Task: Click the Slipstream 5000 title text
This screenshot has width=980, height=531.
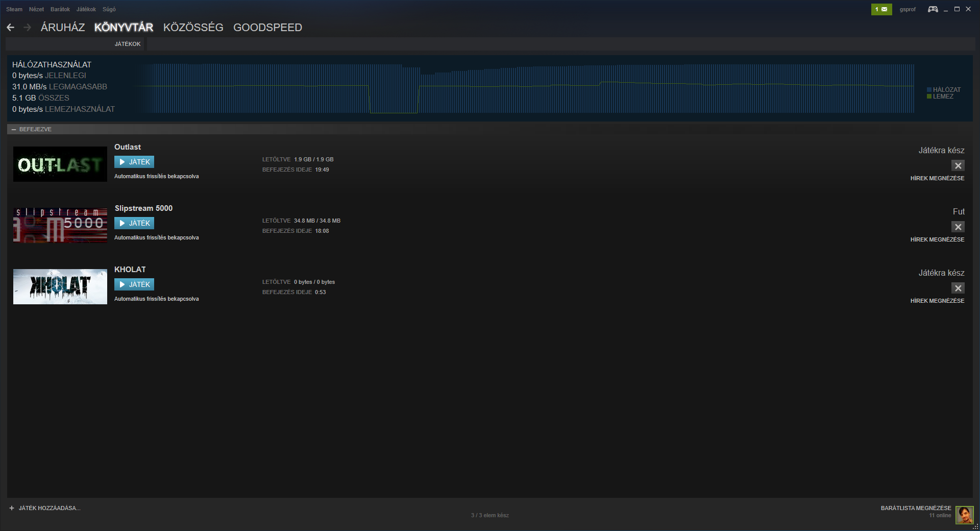Action: (x=143, y=208)
